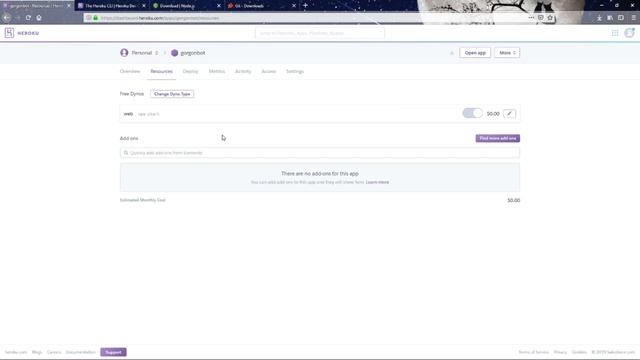This screenshot has height=360, width=640.
Task: Click the Open app button
Action: click(x=475, y=53)
